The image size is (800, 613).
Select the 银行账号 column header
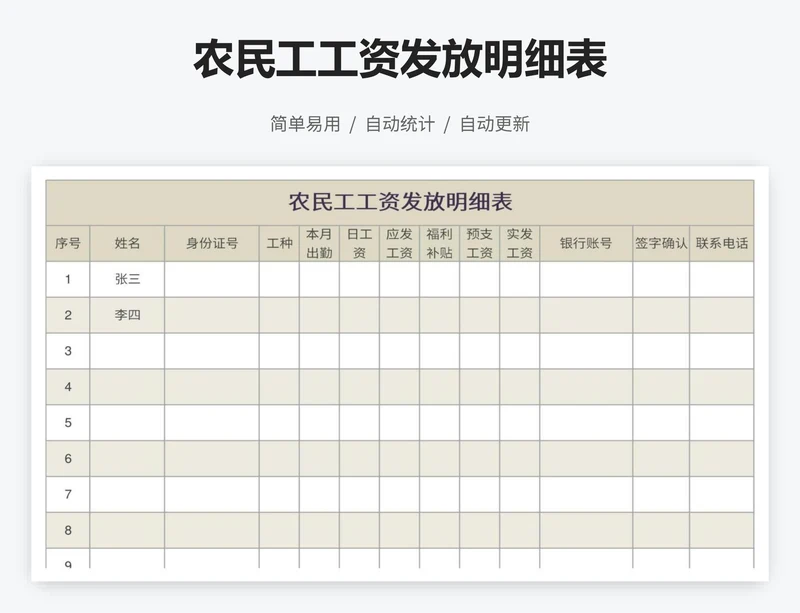(586, 243)
